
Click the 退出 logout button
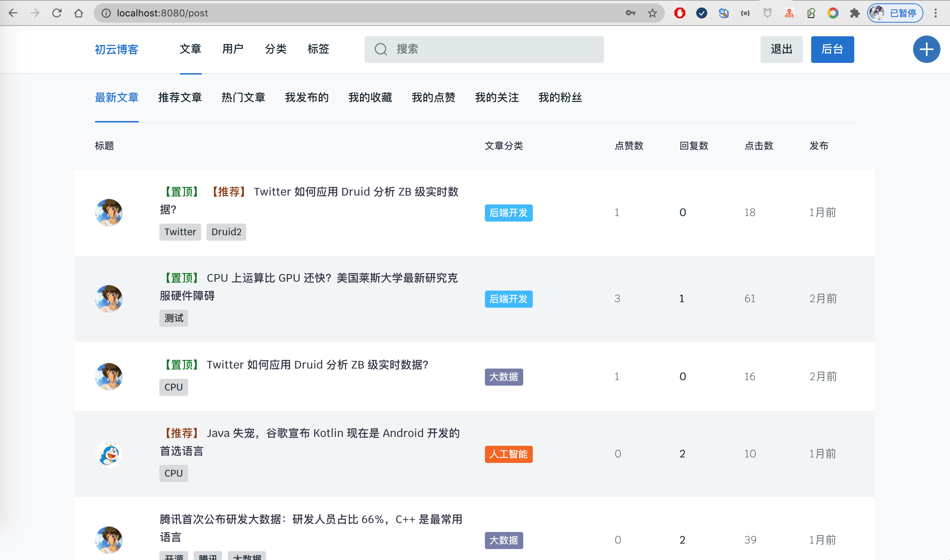tap(781, 50)
